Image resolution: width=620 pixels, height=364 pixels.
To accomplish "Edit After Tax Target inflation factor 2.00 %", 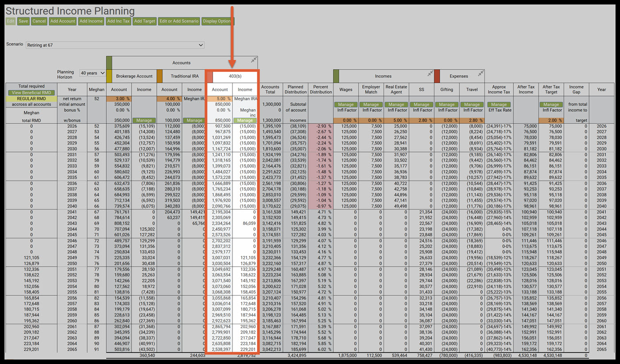I will tap(551, 120).
